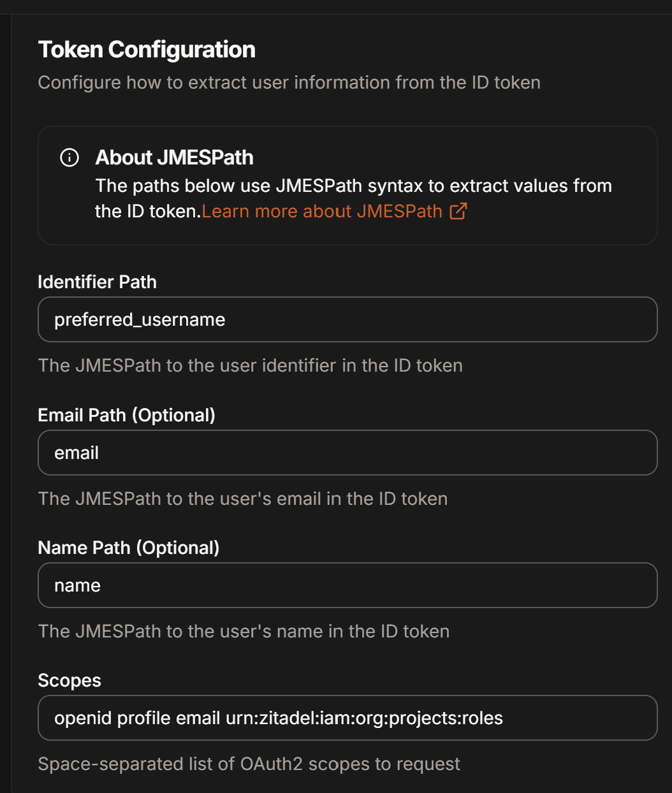The height and width of the screenshot is (793, 672).
Task: Click the subtitle about extracting user information
Action: (289, 82)
